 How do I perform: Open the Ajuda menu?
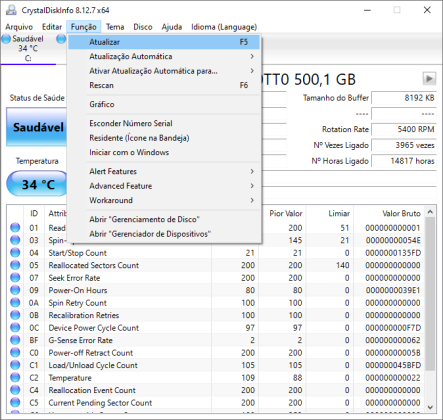(172, 27)
